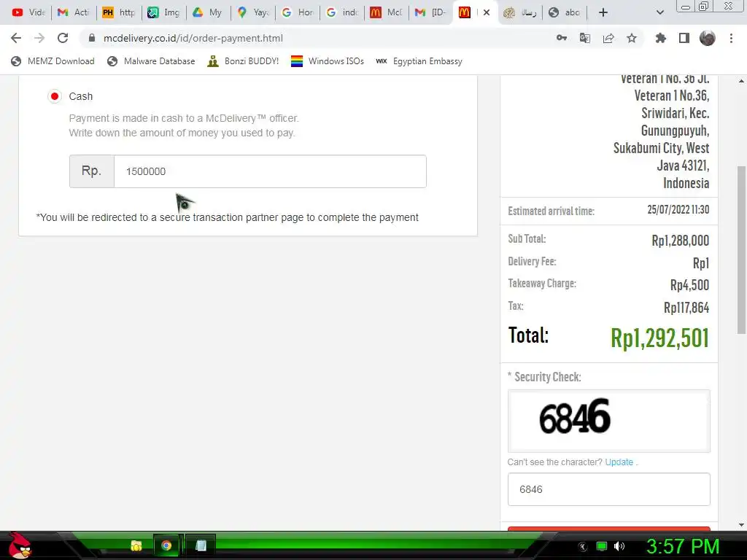The image size is (747, 560).
Task: Switch to the Img tab
Action: pos(163,12)
